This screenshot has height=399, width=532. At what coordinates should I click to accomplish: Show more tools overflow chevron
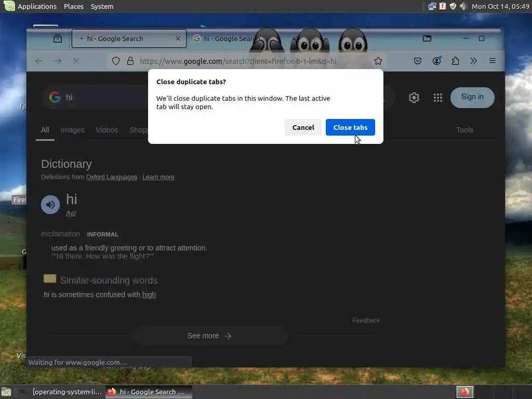tap(474, 61)
